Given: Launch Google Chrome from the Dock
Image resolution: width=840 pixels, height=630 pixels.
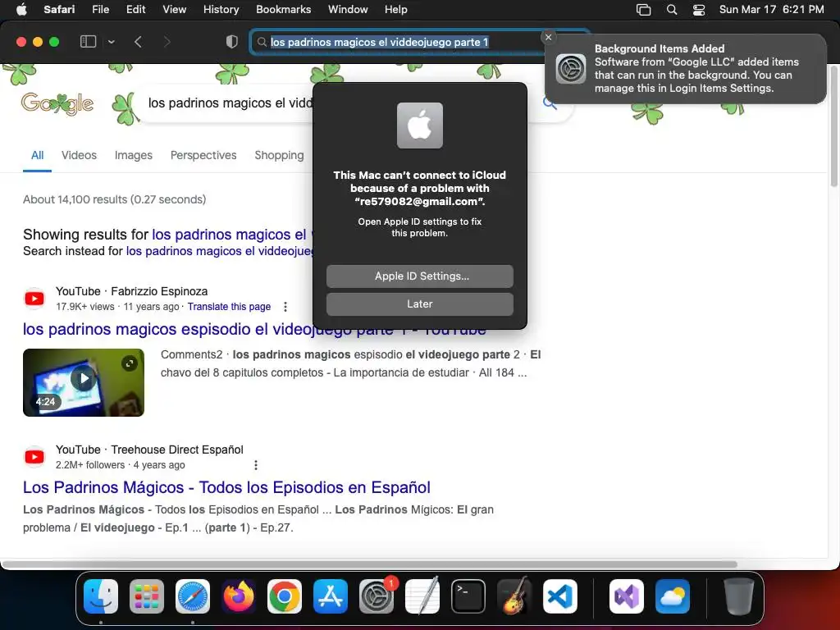Looking at the screenshot, I should (x=285, y=596).
